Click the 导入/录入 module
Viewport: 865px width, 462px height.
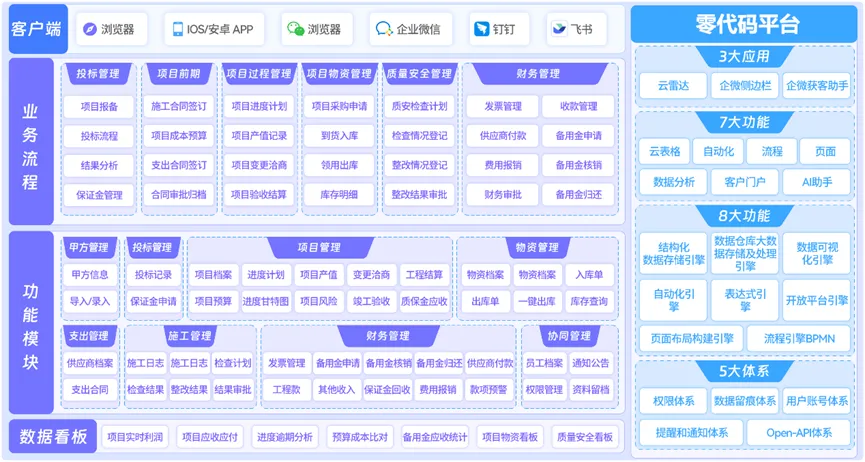[x=90, y=301]
